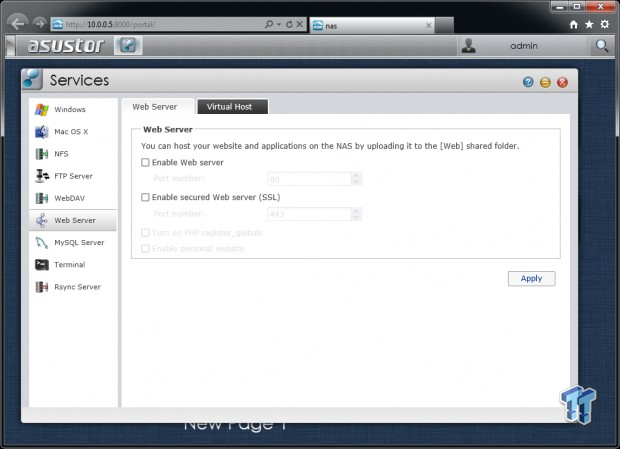This screenshot has height=449, width=620.
Task: Toggle Enable personal website
Action: click(x=145, y=249)
